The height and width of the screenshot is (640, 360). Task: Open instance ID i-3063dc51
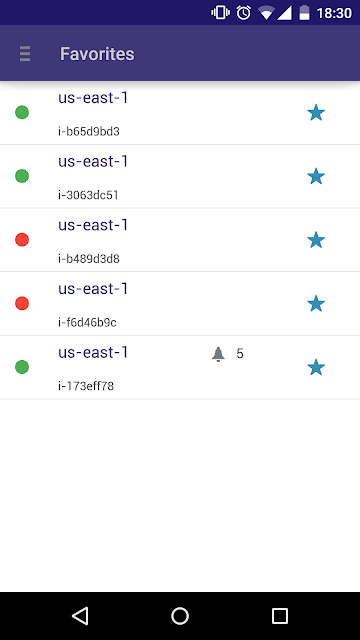click(88, 195)
